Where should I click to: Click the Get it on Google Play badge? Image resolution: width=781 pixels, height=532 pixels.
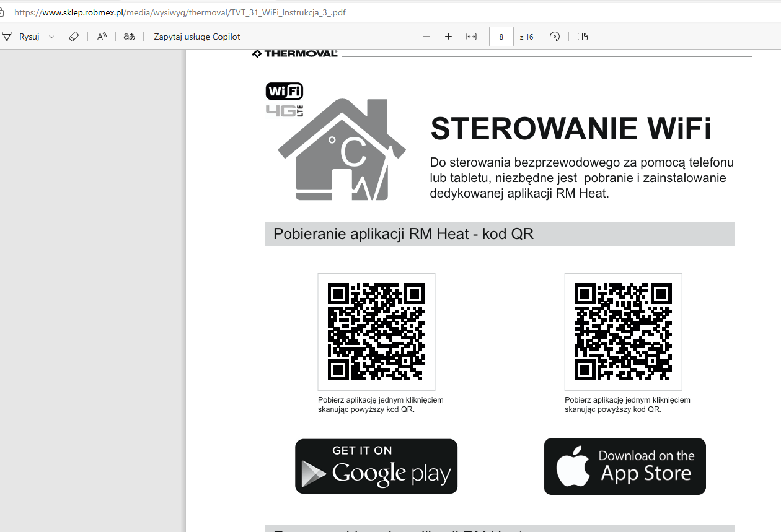click(x=376, y=466)
